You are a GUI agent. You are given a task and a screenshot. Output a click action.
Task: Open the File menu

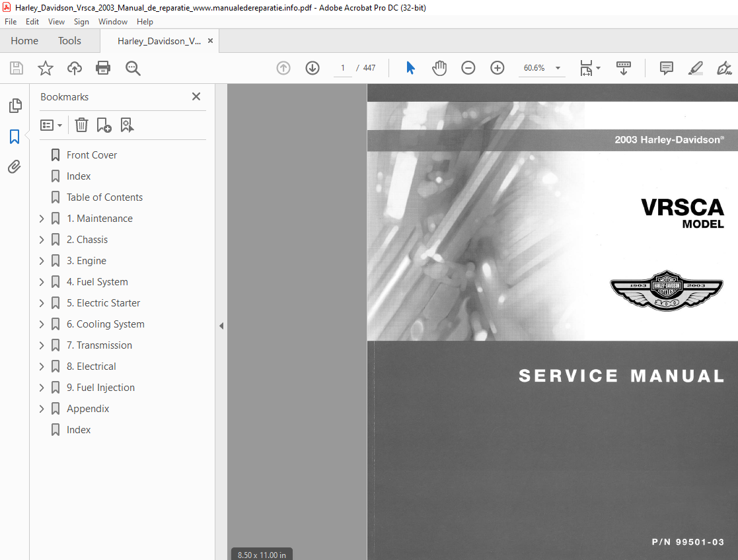11,22
